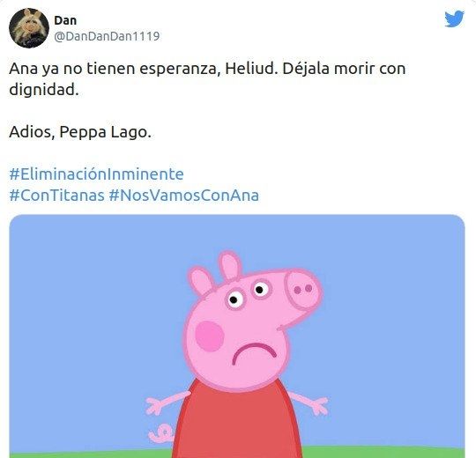Open the display name Dan
Viewport: 476px width, 458px height.
click(65, 20)
